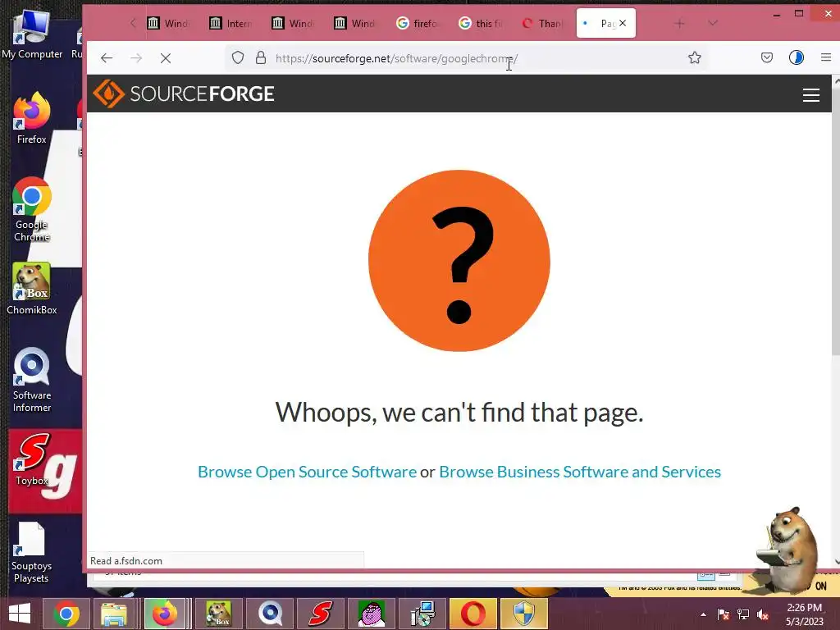
Task: Close the current Page tab
Action: (x=623, y=23)
